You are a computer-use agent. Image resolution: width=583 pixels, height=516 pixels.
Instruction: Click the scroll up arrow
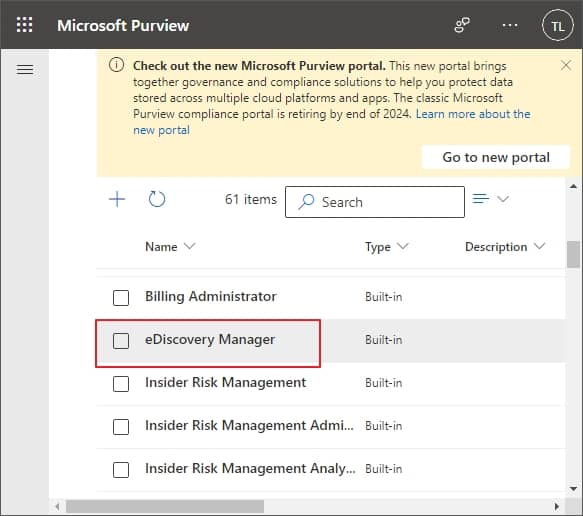573,186
